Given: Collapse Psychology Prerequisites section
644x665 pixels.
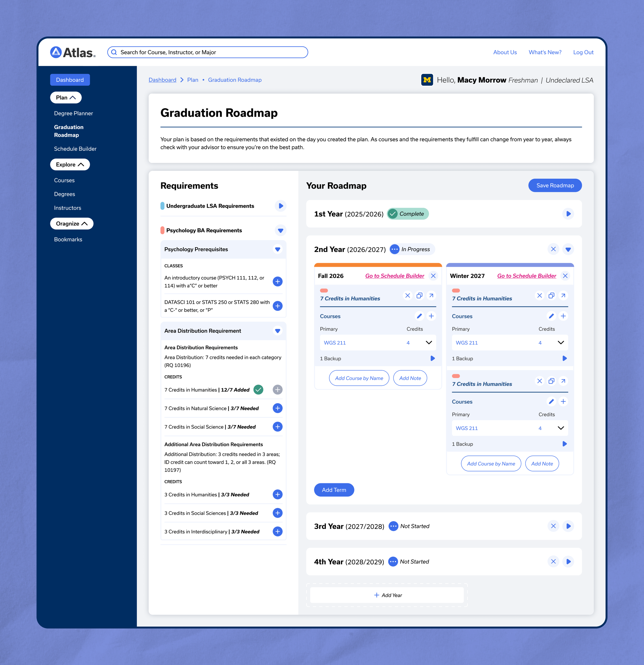Looking at the screenshot, I should click(277, 249).
